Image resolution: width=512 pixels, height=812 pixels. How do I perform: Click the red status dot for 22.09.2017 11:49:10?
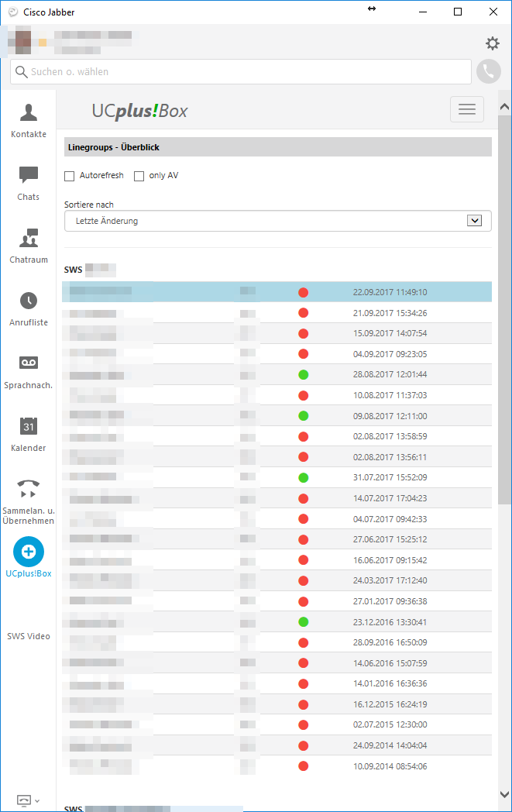point(304,293)
